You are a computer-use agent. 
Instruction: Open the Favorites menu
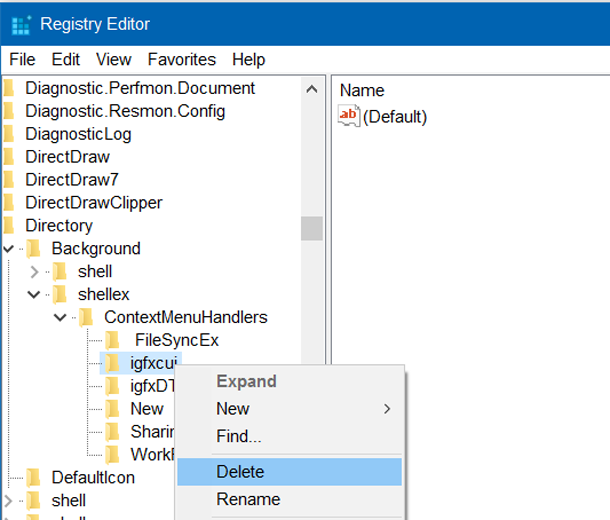182,60
